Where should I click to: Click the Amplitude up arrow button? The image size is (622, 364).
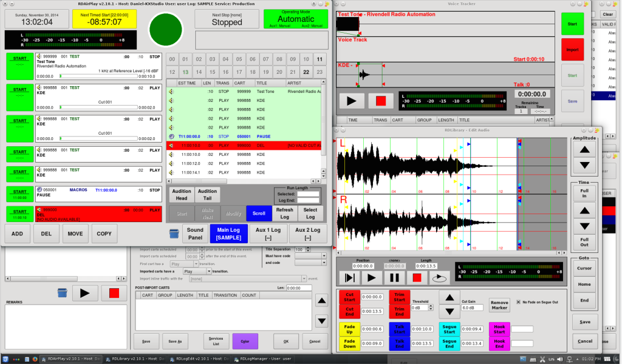pyautogui.click(x=584, y=149)
